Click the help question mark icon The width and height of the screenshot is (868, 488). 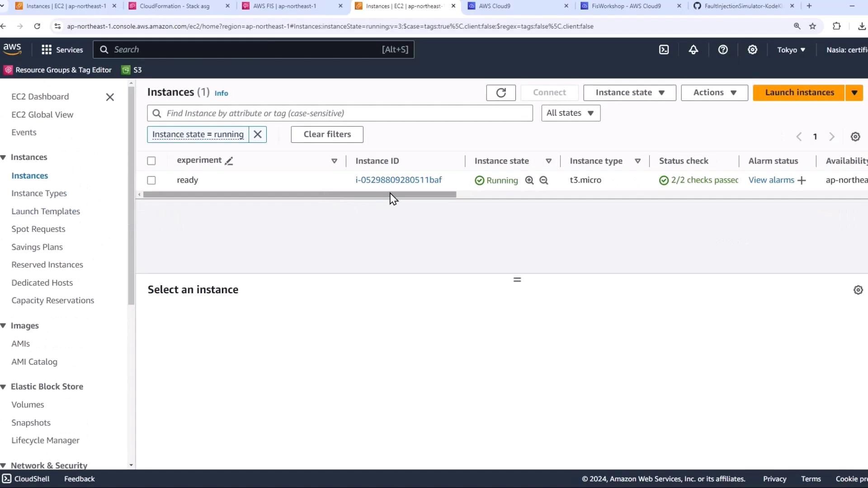click(723, 50)
